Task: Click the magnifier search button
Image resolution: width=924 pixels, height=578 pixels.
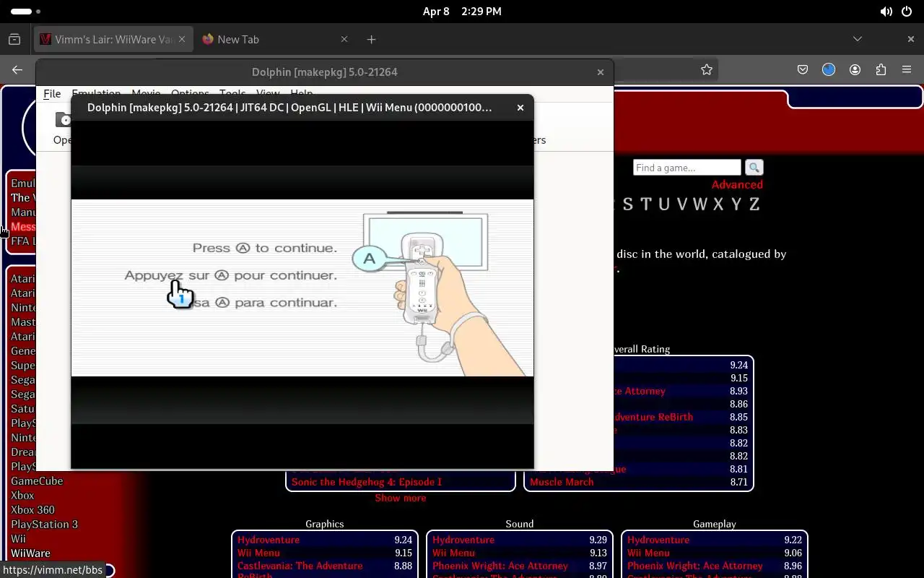Action: 754,168
